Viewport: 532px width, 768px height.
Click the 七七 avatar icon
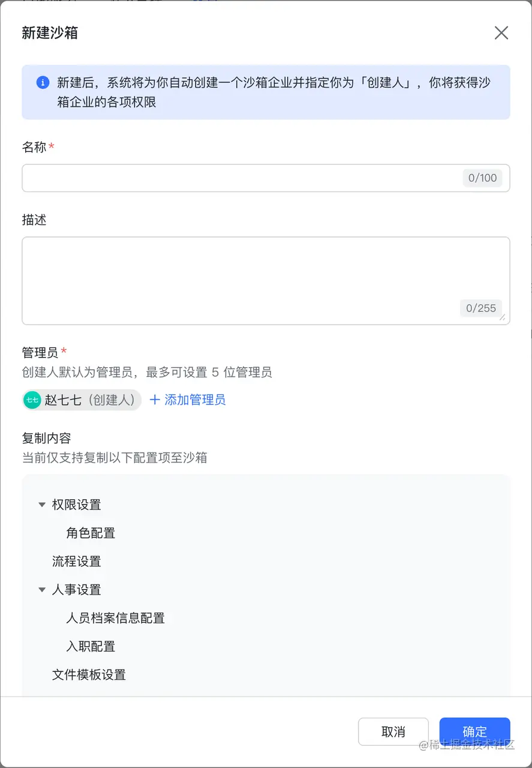[x=32, y=400]
